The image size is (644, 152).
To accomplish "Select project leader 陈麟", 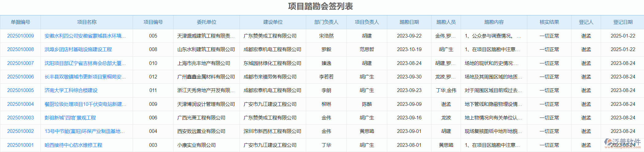I will pos(367,104).
